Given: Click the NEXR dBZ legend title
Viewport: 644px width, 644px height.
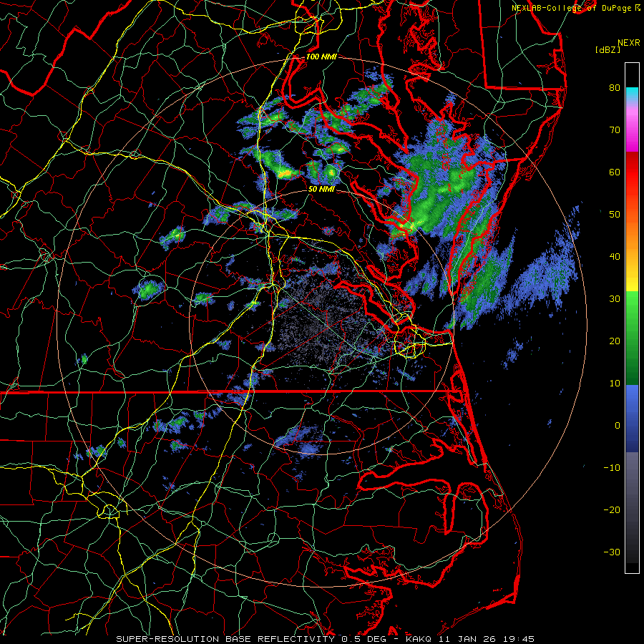Looking at the screenshot, I should [618, 46].
